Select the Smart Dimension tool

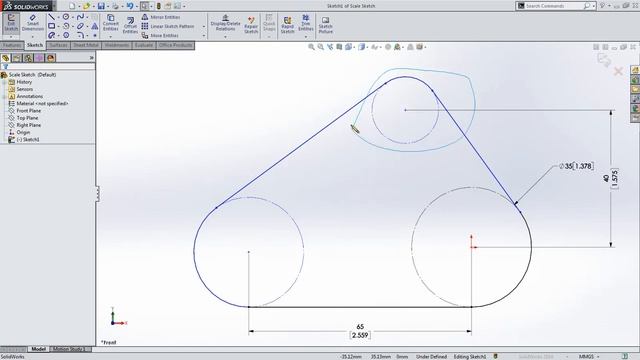[33, 23]
